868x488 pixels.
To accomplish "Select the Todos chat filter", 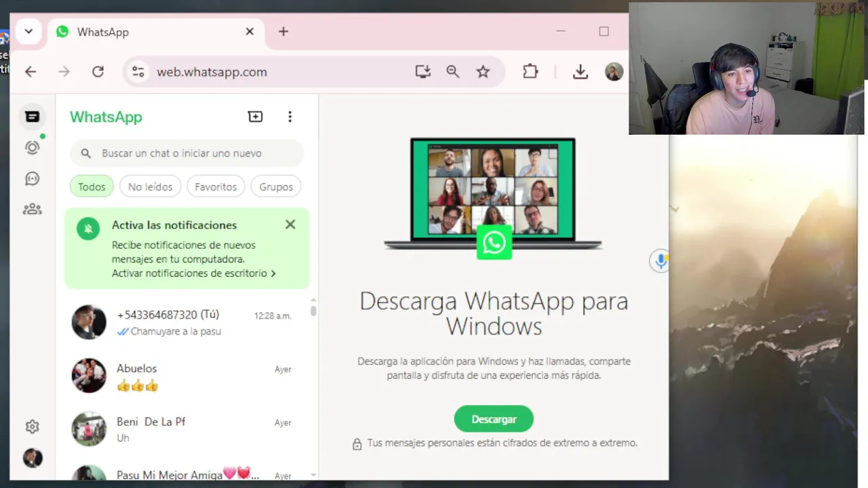I will [92, 186].
